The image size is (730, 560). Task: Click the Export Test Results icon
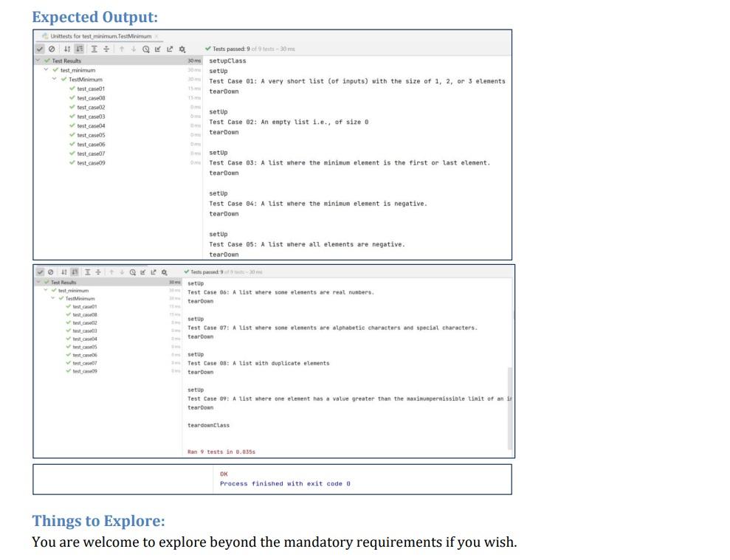tap(170, 49)
